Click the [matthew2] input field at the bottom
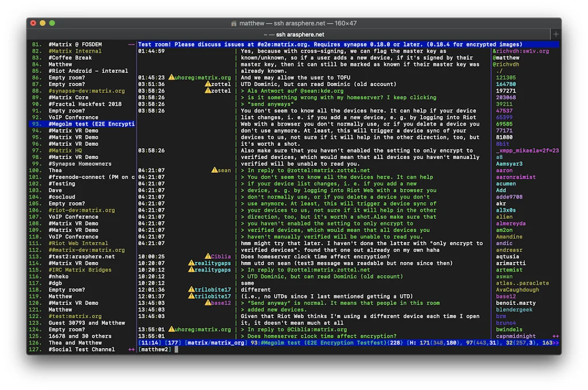Image resolution: width=588 pixels, height=390 pixels. [x=155, y=348]
